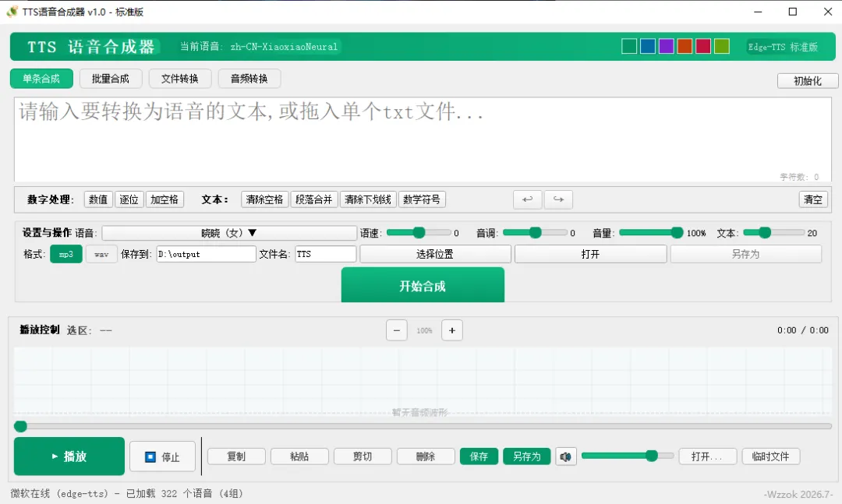This screenshot has width=842, height=504.
Task: Click the 音调 pitch slider handle
Action: point(535,232)
